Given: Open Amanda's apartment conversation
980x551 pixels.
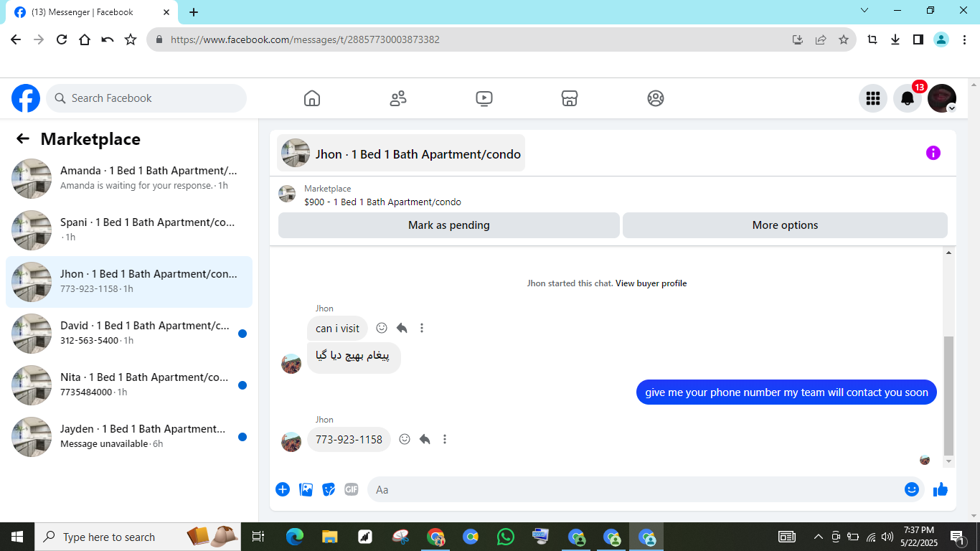Looking at the screenshot, I should pyautogui.click(x=129, y=179).
